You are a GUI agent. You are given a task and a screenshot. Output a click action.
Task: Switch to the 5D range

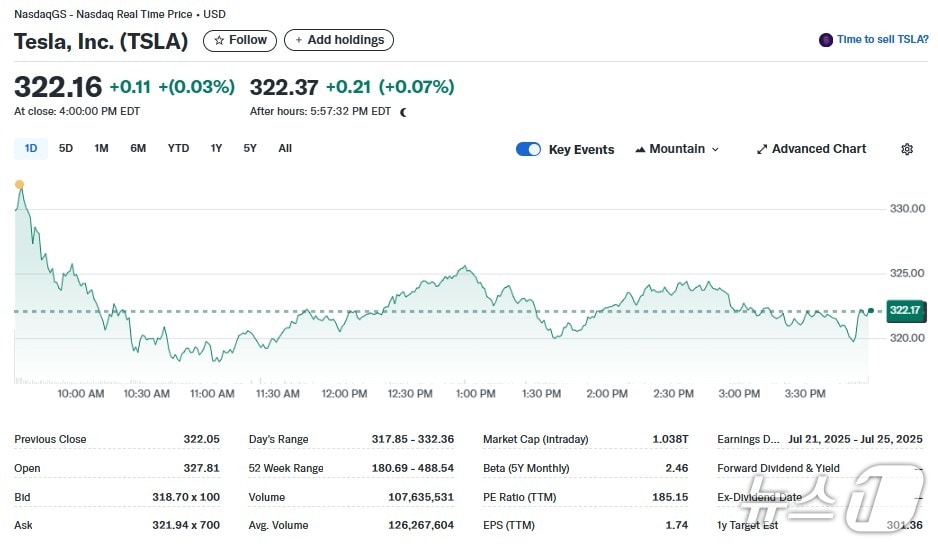(66, 148)
